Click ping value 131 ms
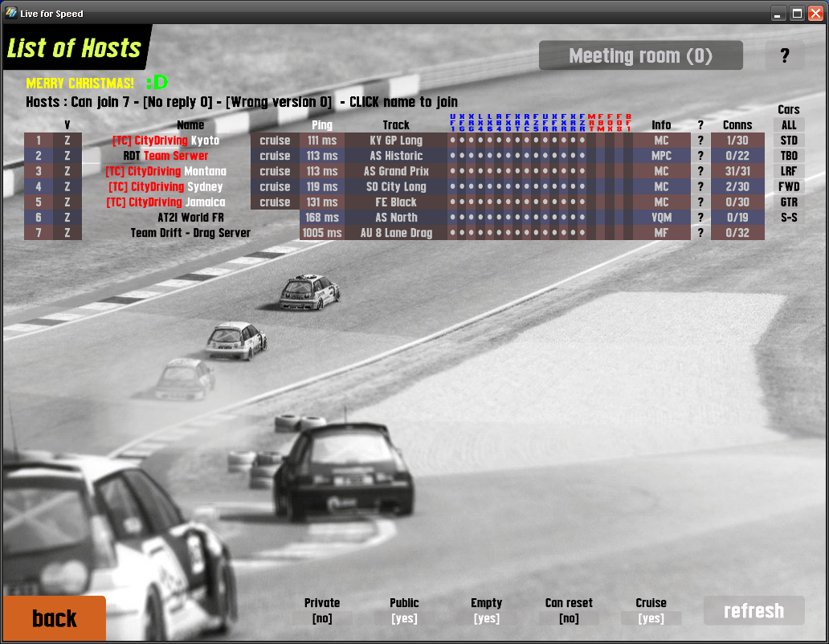 tap(322, 202)
